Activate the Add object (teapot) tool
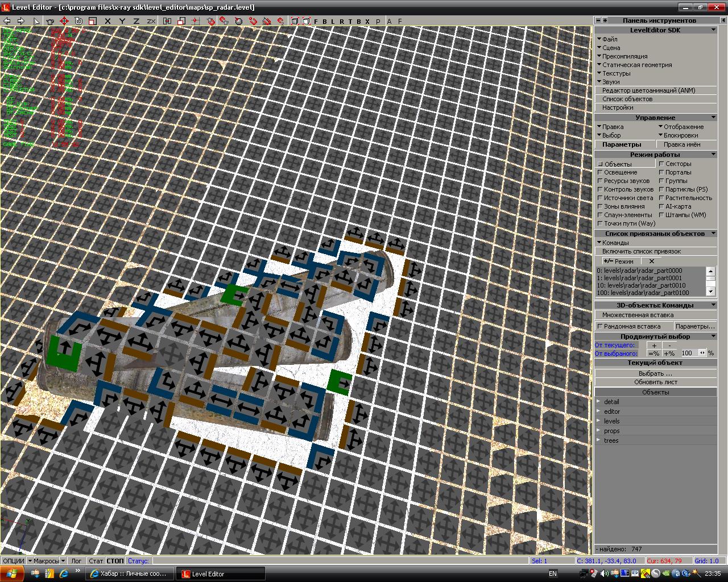The width and height of the screenshot is (728, 582). click(51, 21)
